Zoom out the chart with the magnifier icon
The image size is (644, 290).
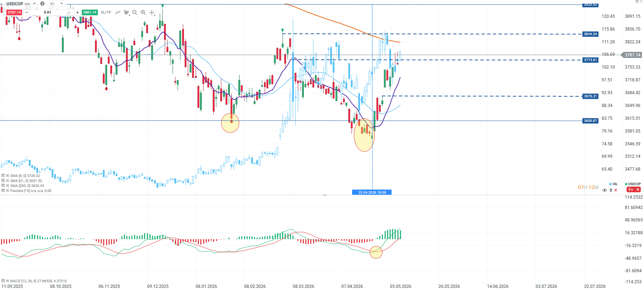tap(135, 12)
